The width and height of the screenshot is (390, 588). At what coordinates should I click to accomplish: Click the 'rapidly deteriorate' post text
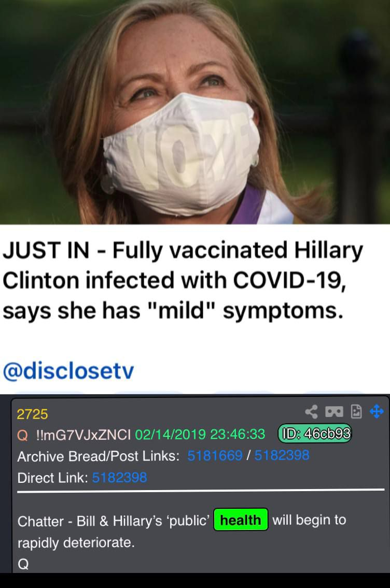76,542
